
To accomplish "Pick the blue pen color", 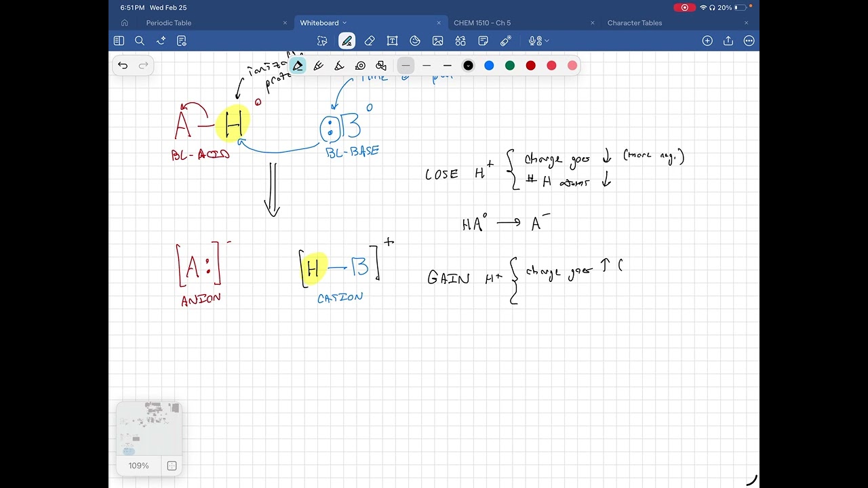I will coord(489,66).
